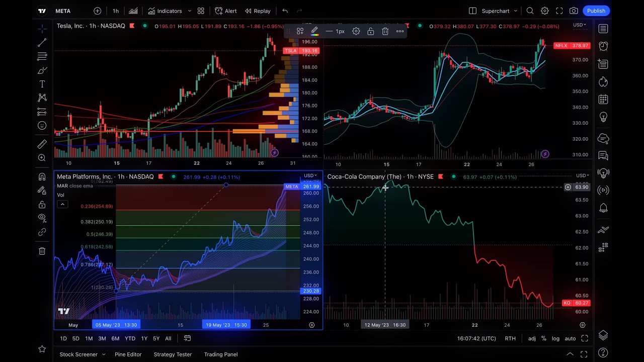Toggle magnet mode
Viewport: 644px width, 362px height.
[42, 176]
